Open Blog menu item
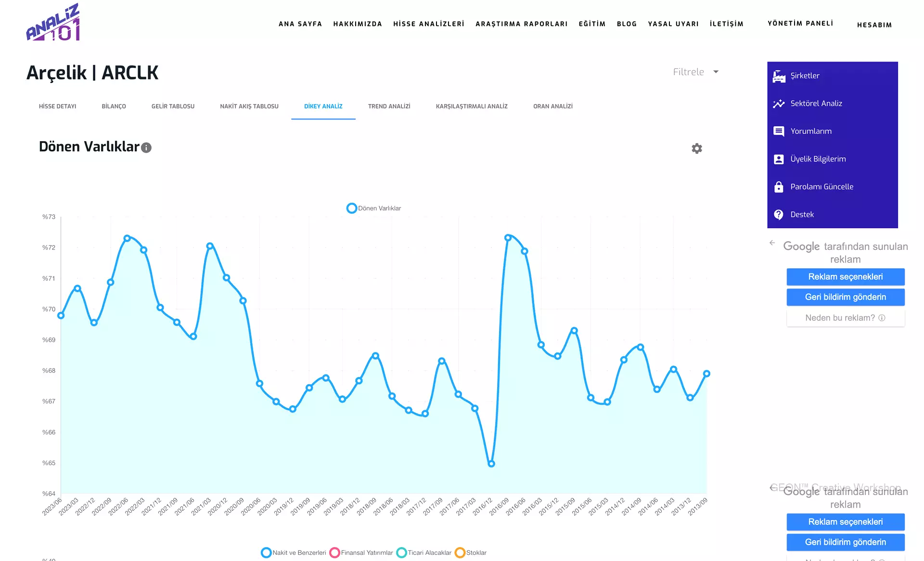The height and width of the screenshot is (561, 924). (x=627, y=24)
